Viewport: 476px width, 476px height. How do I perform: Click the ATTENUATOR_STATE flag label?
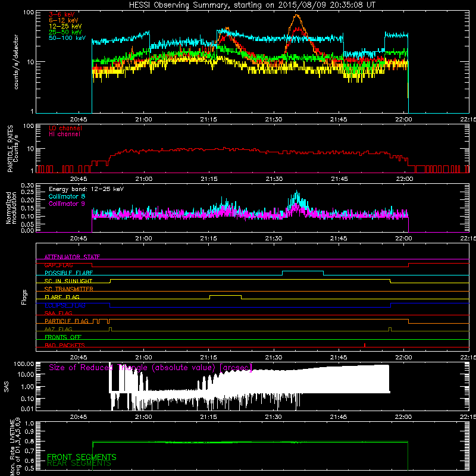pos(72,257)
